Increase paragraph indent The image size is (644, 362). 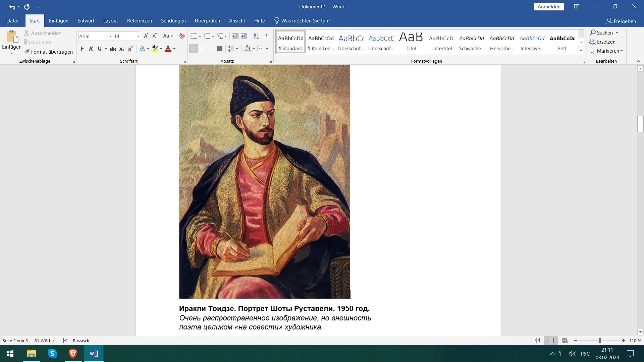[244, 36]
